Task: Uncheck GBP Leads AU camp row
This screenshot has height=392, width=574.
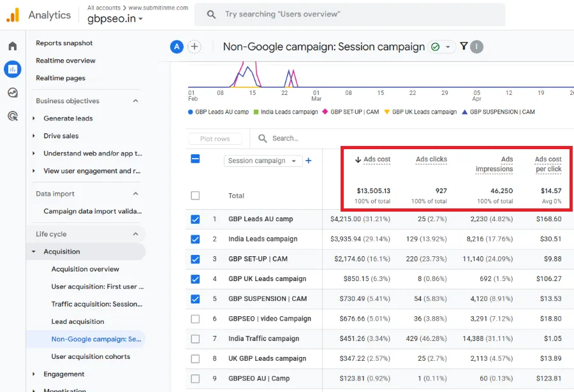Action: 196,219
